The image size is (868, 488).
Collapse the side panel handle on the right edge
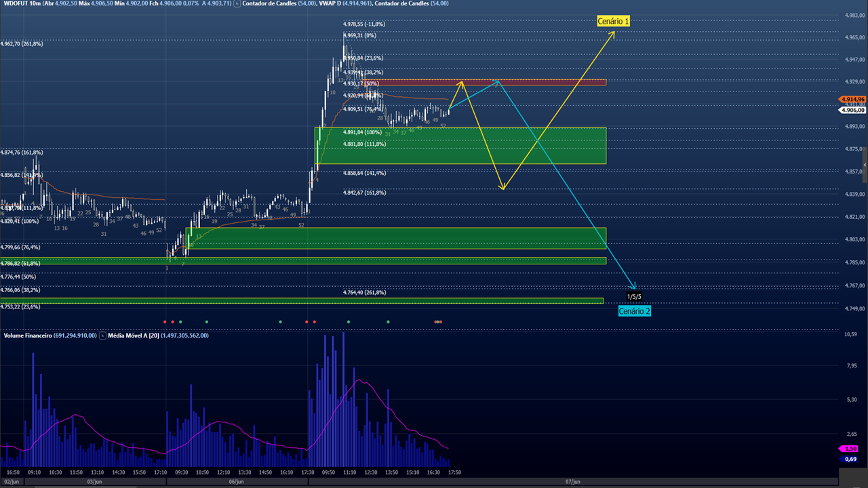point(865,165)
